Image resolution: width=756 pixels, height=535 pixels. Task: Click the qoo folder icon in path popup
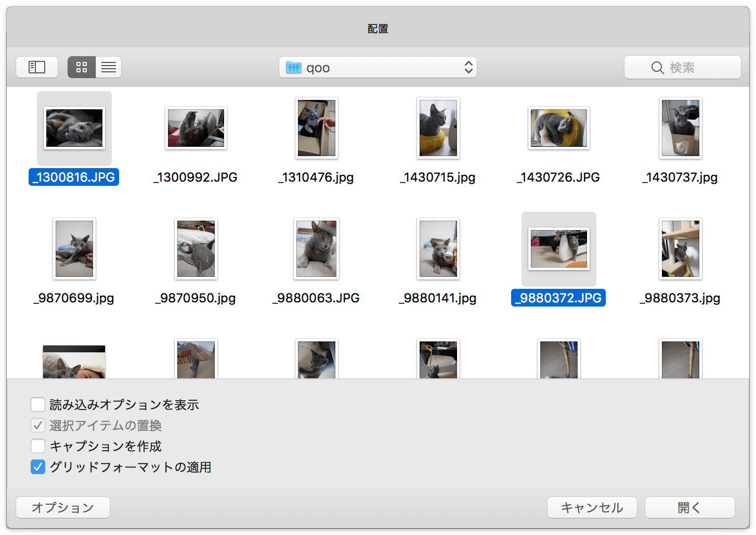click(293, 68)
